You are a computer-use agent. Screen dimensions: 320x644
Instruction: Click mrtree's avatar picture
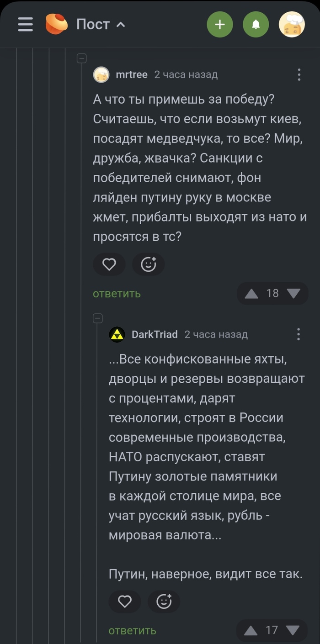[101, 74]
